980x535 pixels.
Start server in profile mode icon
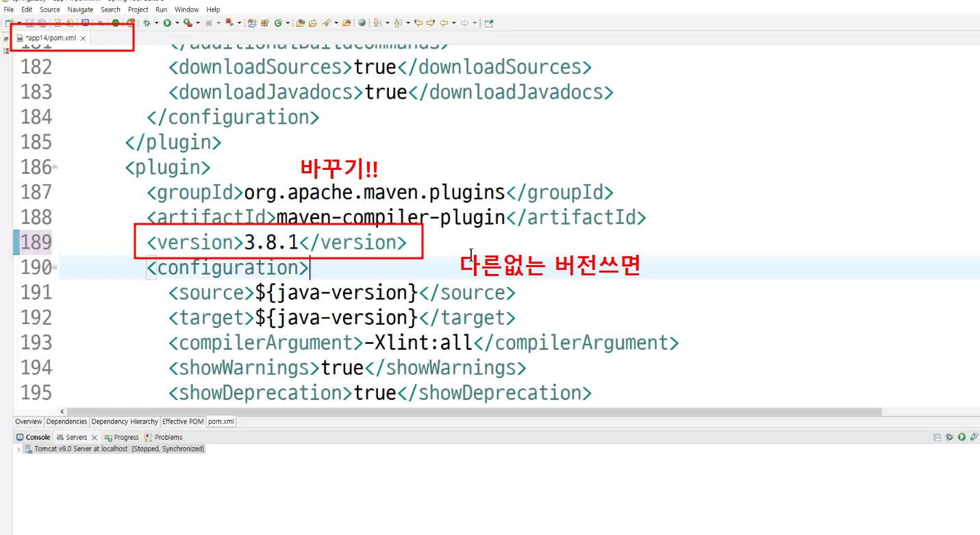click(x=973, y=437)
